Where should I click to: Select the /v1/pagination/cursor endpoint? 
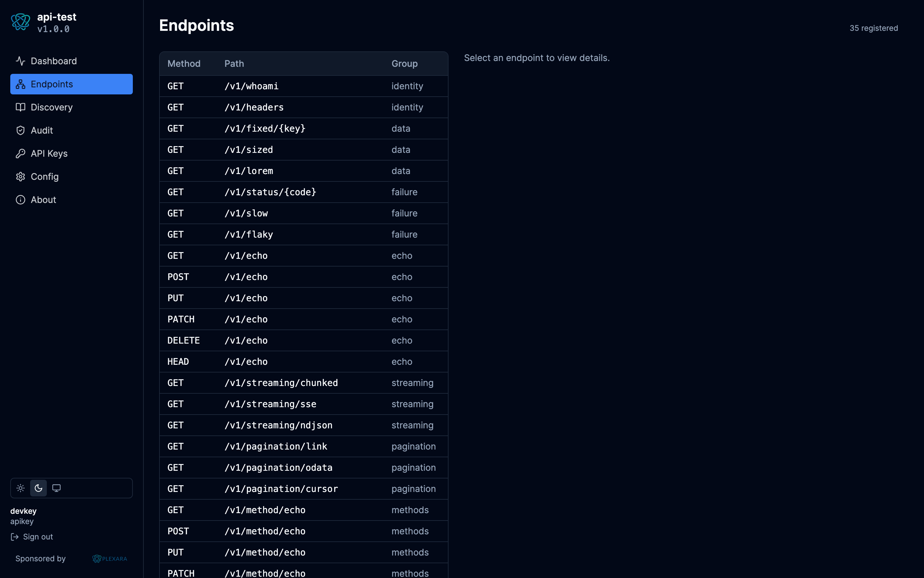click(304, 489)
